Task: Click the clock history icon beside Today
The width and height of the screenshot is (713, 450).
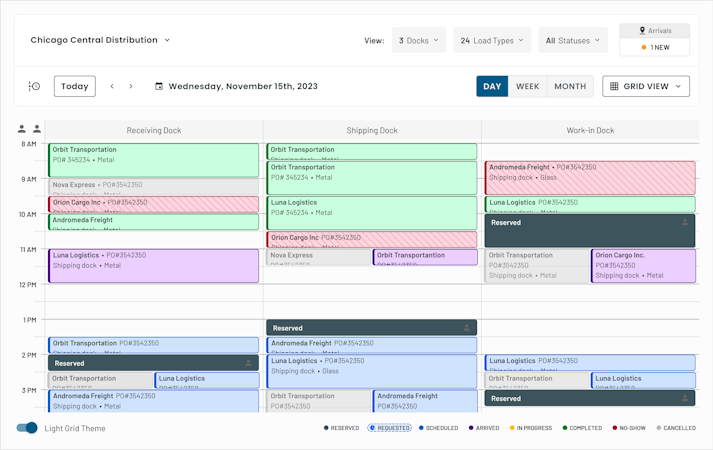Action: coord(34,86)
